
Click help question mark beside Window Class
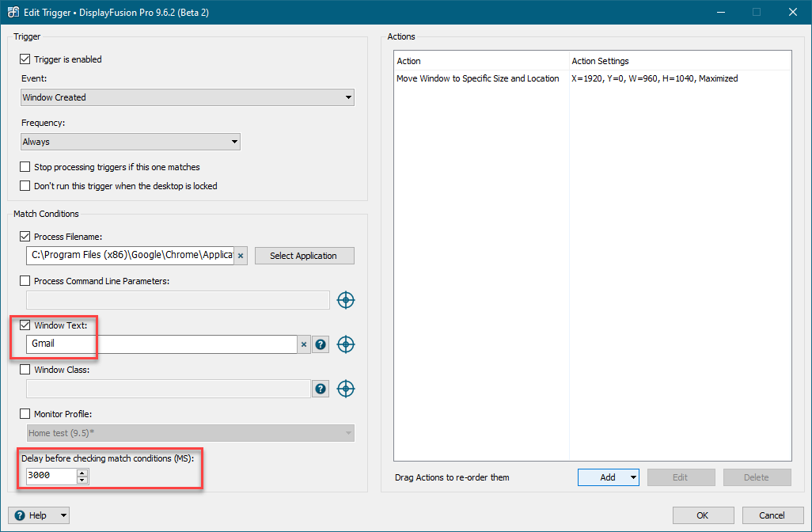(321, 389)
